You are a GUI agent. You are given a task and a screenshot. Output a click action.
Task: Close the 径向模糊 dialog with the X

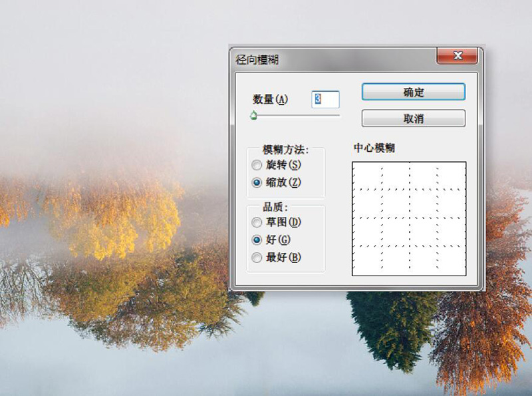(x=457, y=56)
